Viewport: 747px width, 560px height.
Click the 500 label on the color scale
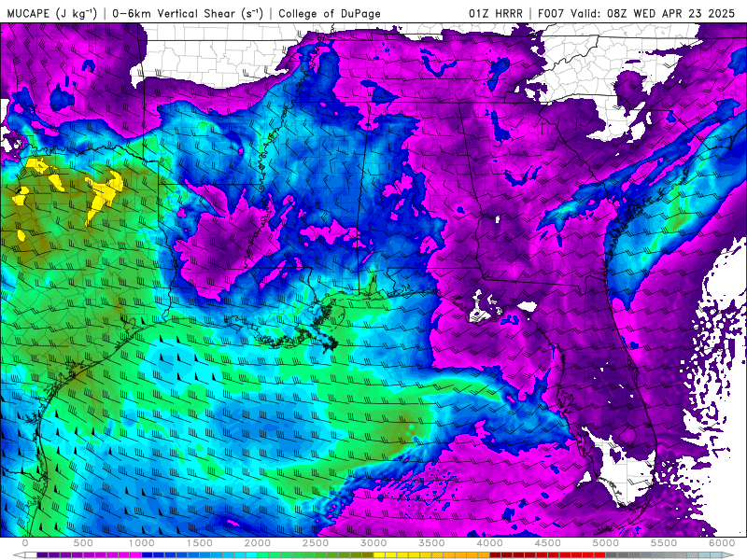click(83, 543)
